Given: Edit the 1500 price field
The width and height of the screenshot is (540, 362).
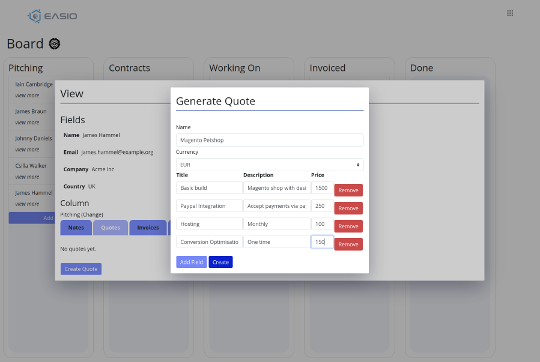Looking at the screenshot, I should 322,188.
